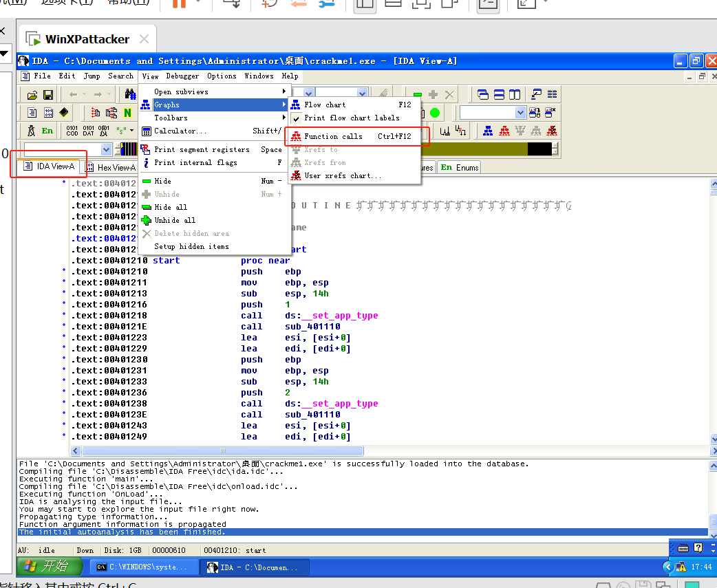Click the tile vertically windows icon
Screen dimensions: 717x588
pyautogui.click(x=515, y=95)
